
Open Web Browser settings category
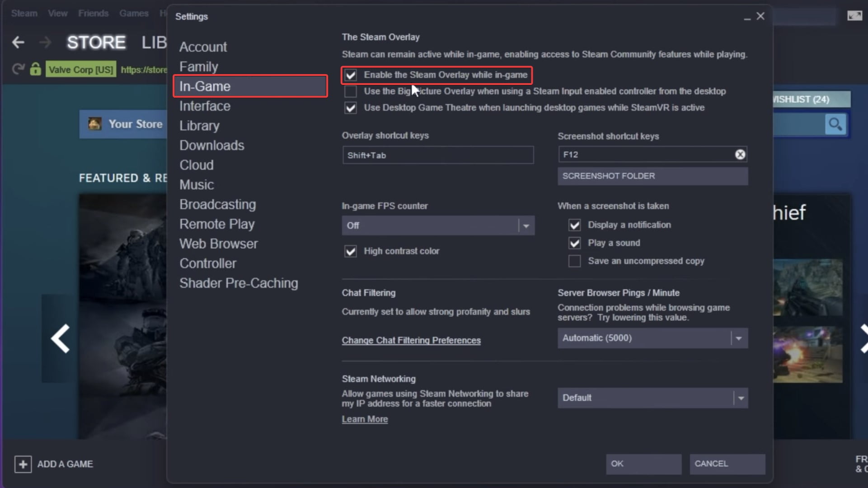[x=218, y=244]
